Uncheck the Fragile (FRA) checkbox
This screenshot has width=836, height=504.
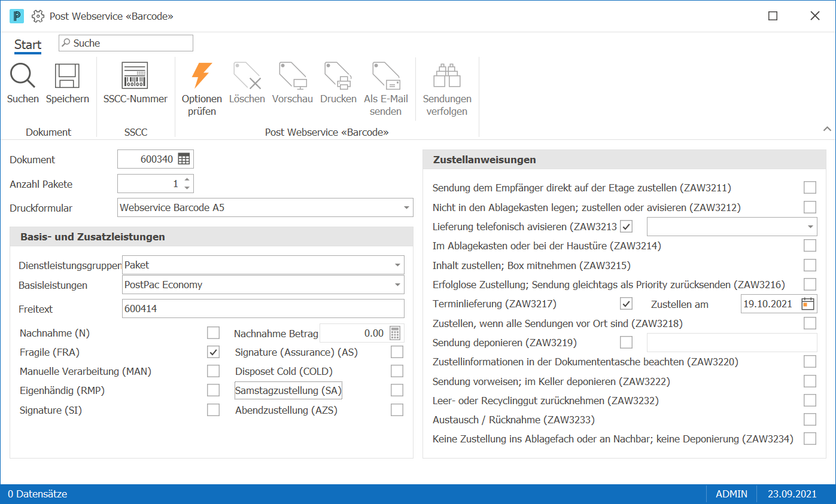click(x=213, y=352)
